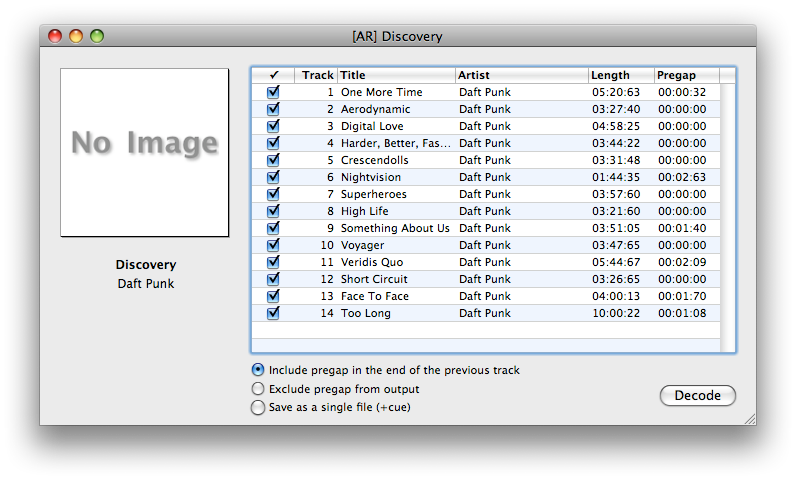Select the Voyager title cell
The image size is (796, 480).
(x=362, y=245)
